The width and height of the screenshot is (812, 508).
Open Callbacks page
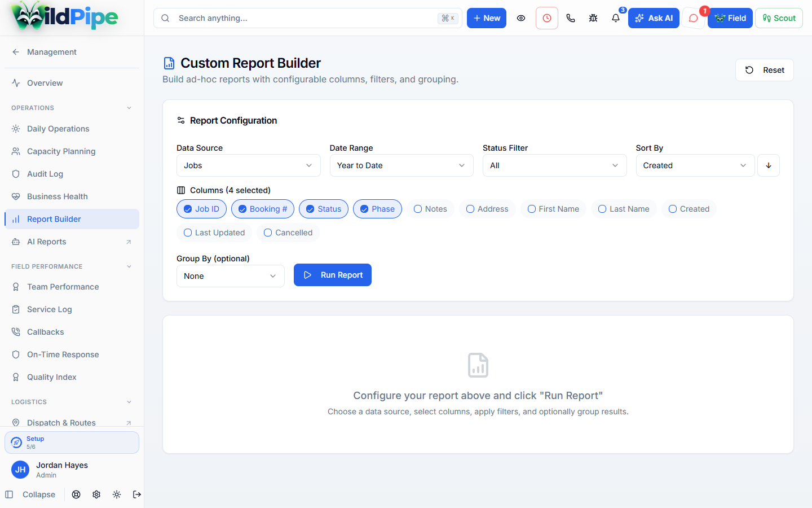click(x=72, y=332)
